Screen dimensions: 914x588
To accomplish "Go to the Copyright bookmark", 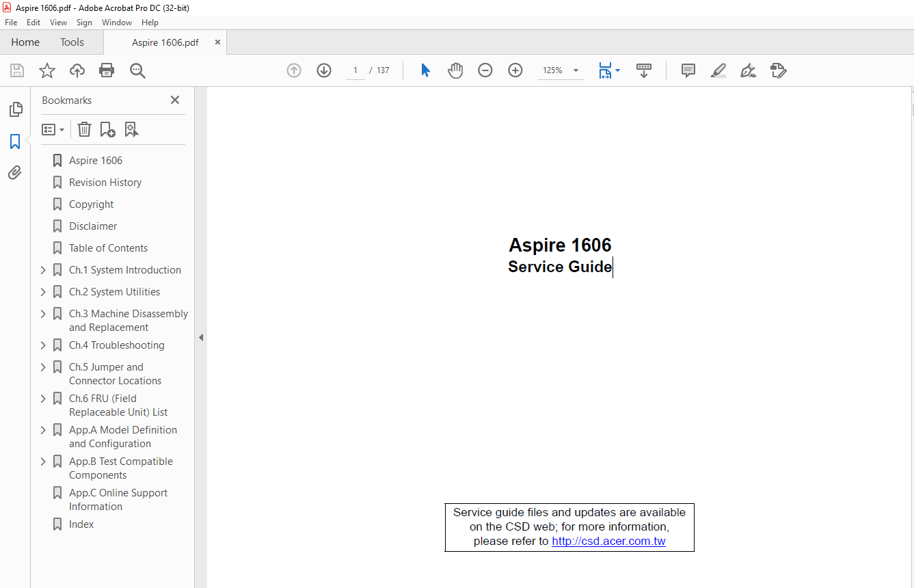I will pos(92,204).
